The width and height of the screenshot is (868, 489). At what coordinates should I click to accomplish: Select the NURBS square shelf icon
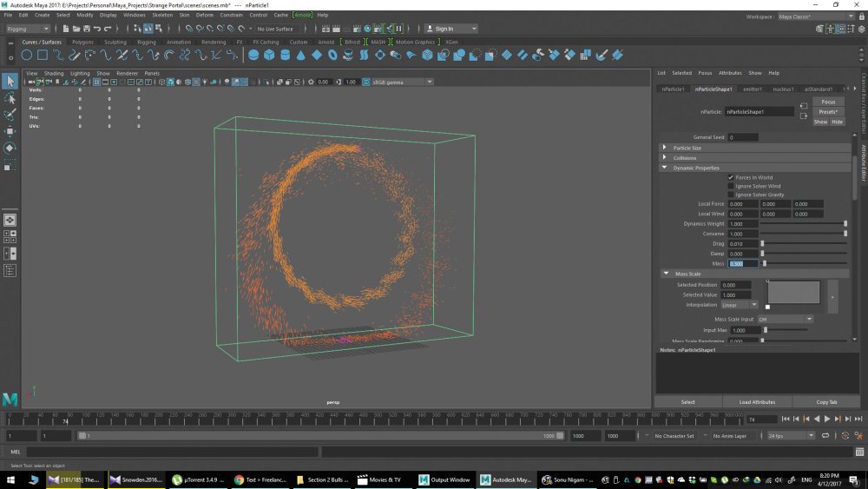(x=42, y=55)
